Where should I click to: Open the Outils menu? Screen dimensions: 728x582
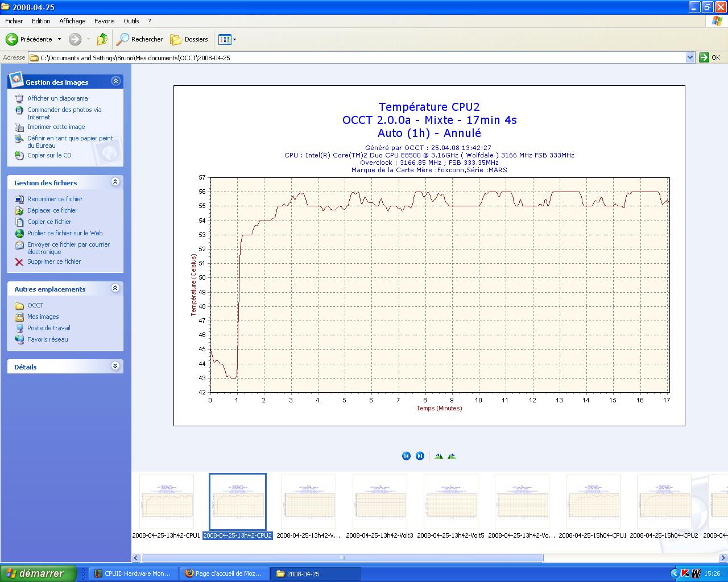click(x=131, y=21)
